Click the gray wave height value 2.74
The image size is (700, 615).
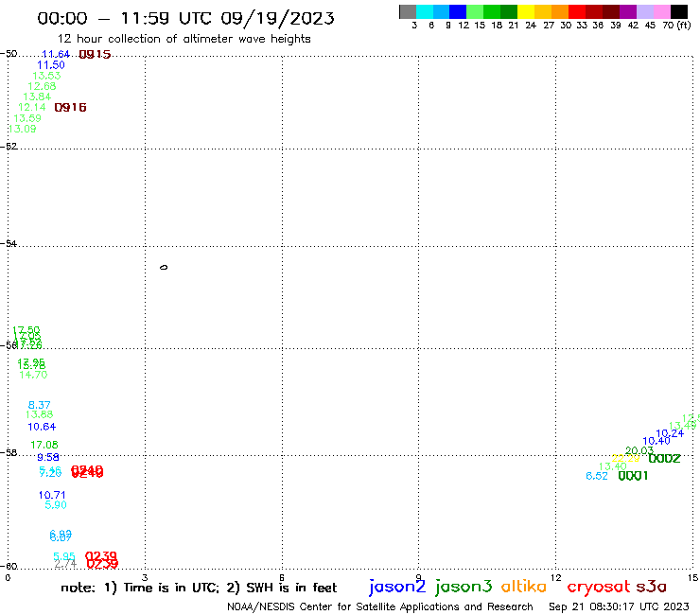click(x=65, y=564)
